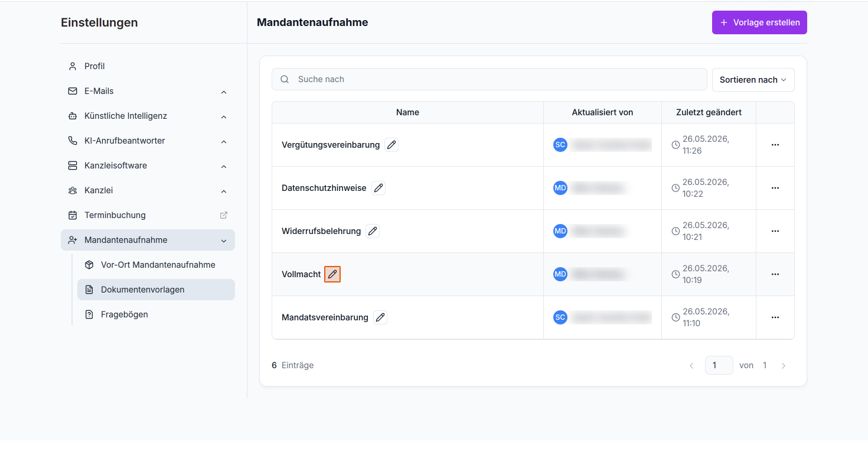The width and height of the screenshot is (868, 474).
Task: Click the MD avatar in Vollmacht row
Action: coord(560,274)
